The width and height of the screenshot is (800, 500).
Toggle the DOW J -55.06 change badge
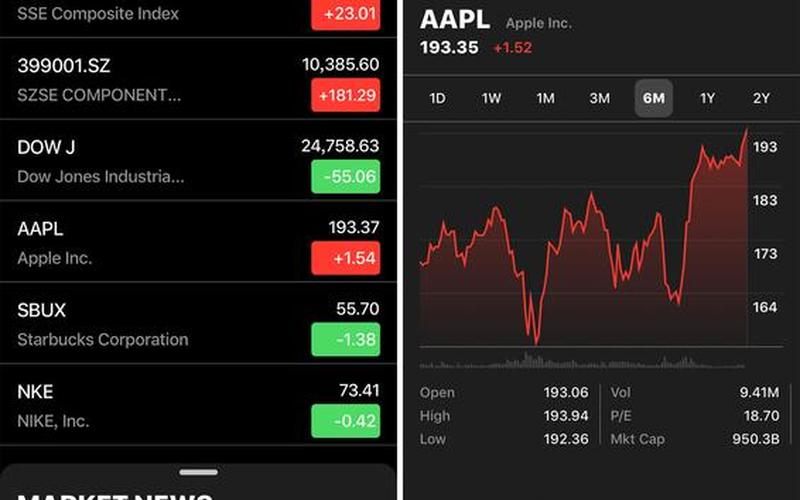(345, 177)
